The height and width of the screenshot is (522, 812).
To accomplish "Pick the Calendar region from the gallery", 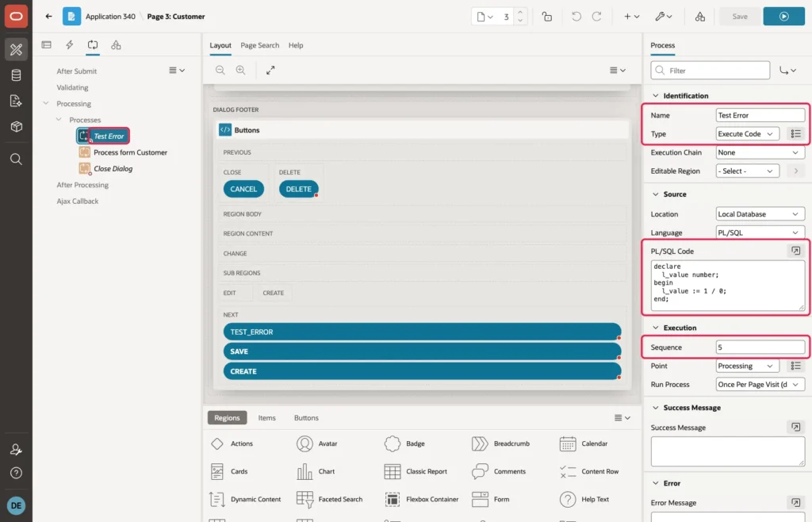I will tap(584, 443).
